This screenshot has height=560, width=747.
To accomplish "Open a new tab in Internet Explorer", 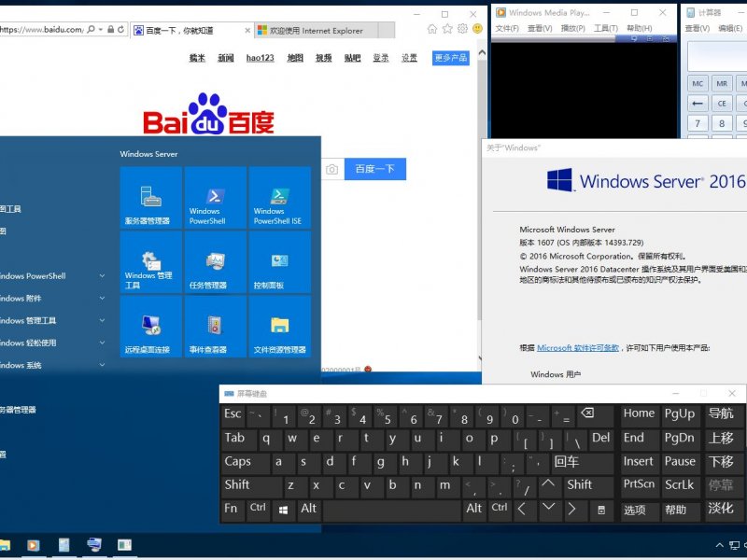I will (387, 31).
